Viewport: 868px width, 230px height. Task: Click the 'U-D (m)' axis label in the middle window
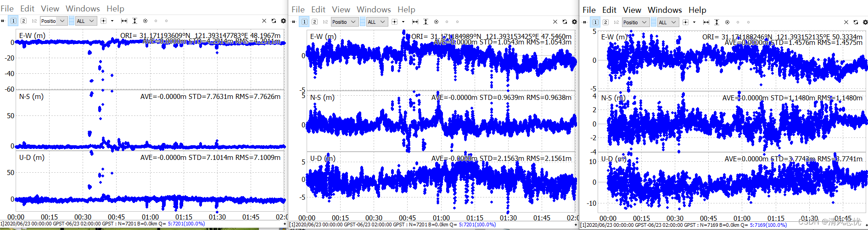(x=323, y=158)
